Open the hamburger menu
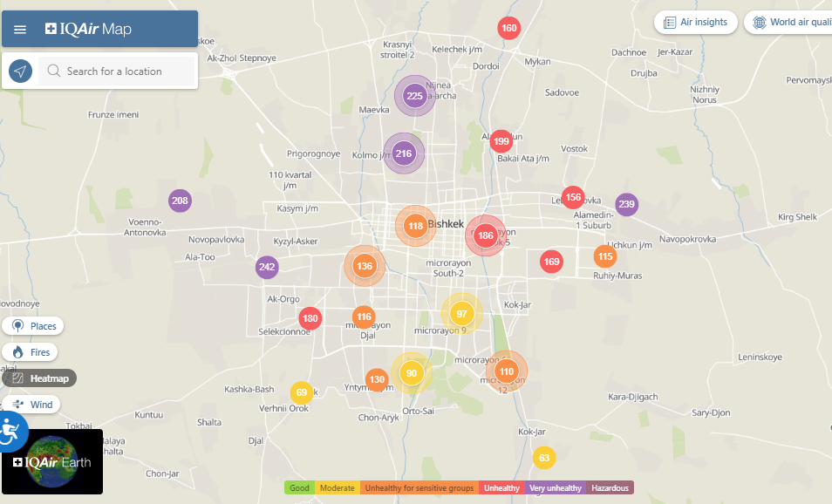Image resolution: width=832 pixels, height=504 pixels. (x=20, y=30)
